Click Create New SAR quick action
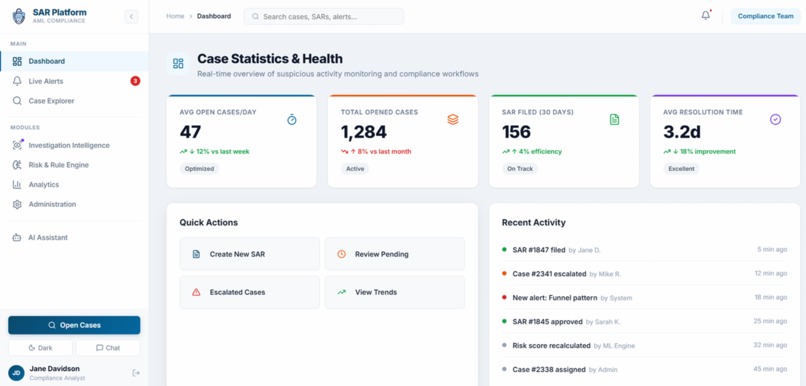 coord(249,254)
